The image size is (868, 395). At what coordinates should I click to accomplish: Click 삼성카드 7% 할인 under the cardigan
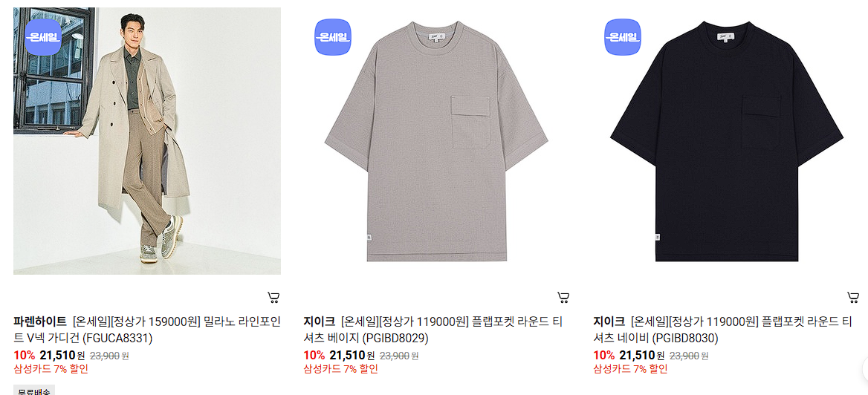click(51, 369)
